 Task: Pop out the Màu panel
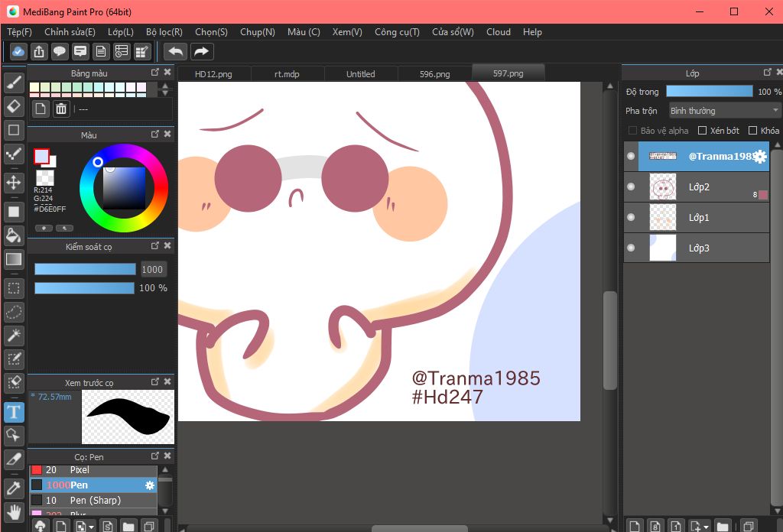pyautogui.click(x=154, y=134)
